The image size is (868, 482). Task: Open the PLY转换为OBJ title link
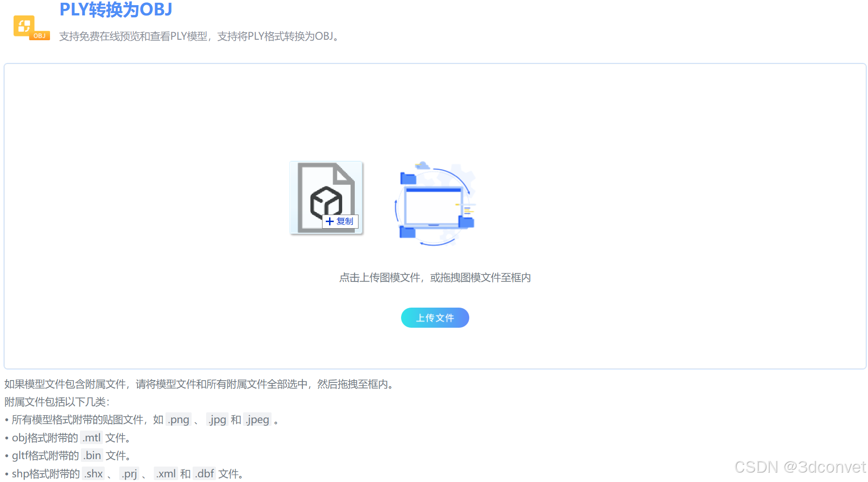click(x=115, y=9)
